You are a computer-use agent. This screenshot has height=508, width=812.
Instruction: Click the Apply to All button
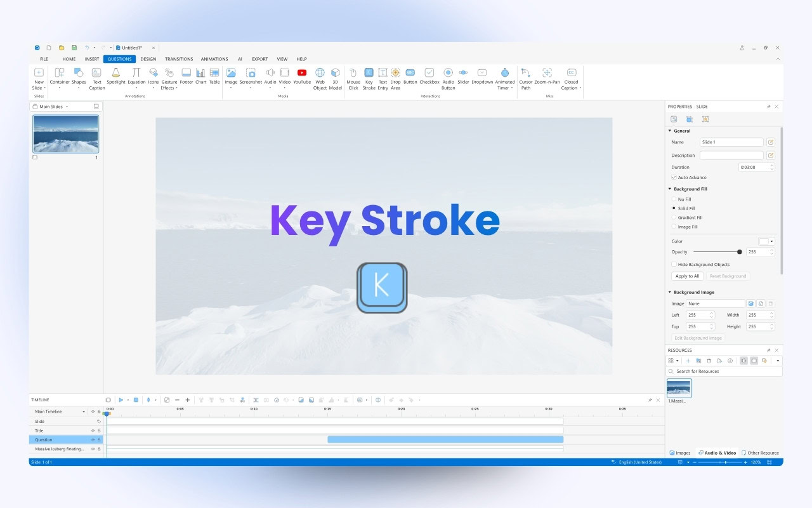688,276
